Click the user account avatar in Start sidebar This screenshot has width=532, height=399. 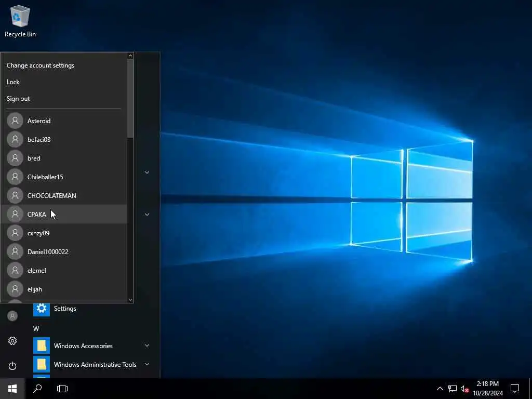click(12, 316)
